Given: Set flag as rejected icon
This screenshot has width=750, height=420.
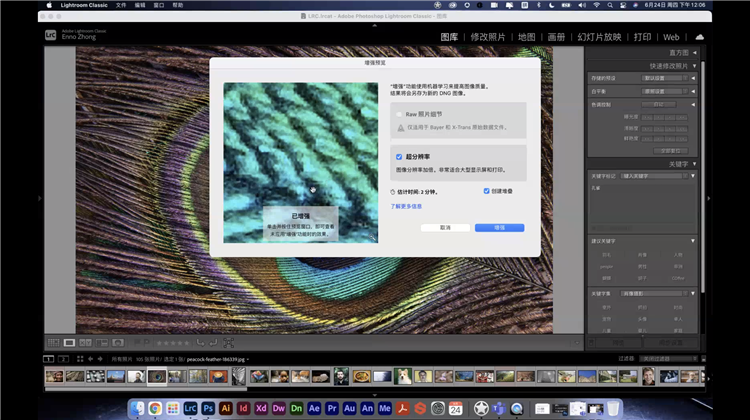Looking at the screenshot, I should coord(146,343).
